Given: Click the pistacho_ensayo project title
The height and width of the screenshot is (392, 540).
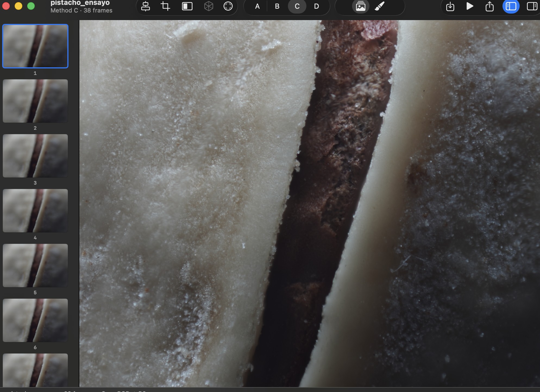Looking at the screenshot, I should pyautogui.click(x=80, y=3).
